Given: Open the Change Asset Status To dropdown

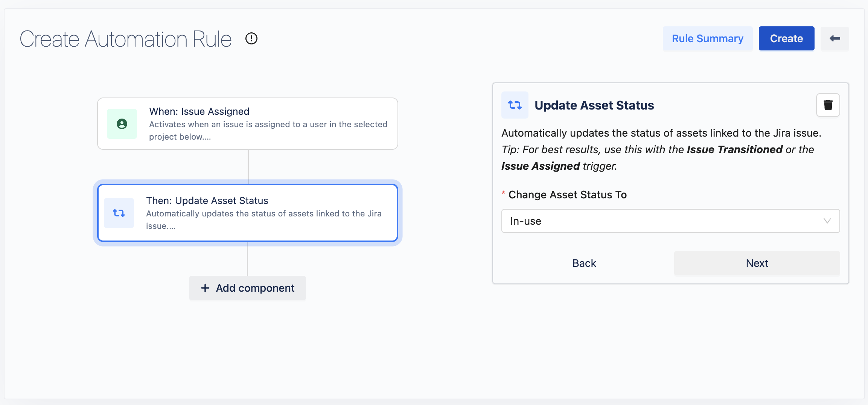Looking at the screenshot, I should click(670, 221).
